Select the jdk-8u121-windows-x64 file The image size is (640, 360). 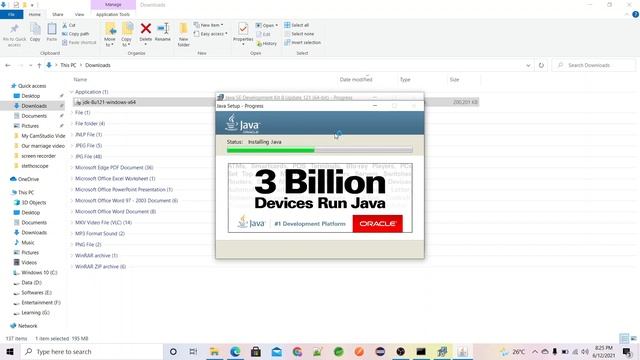tap(276, 102)
